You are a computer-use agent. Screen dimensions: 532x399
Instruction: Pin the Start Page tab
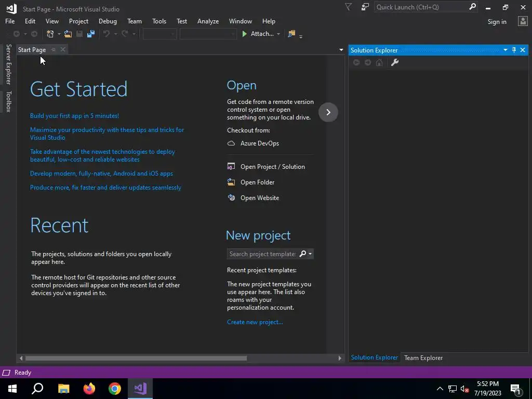(54, 49)
